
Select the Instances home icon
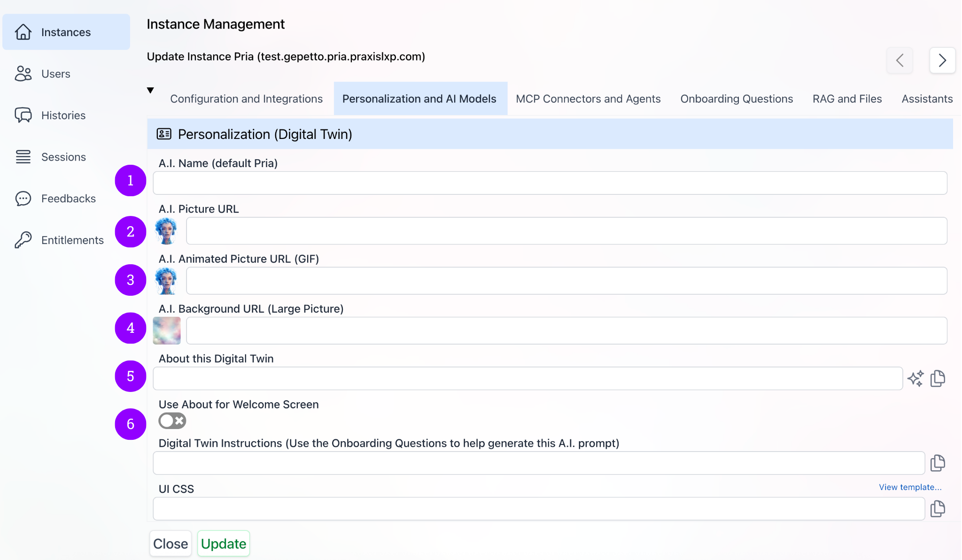[x=23, y=32]
